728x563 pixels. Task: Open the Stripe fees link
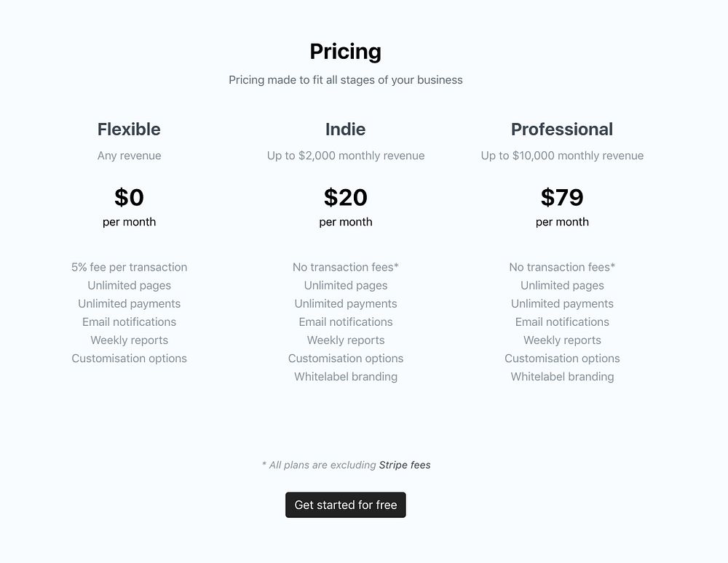coord(405,465)
